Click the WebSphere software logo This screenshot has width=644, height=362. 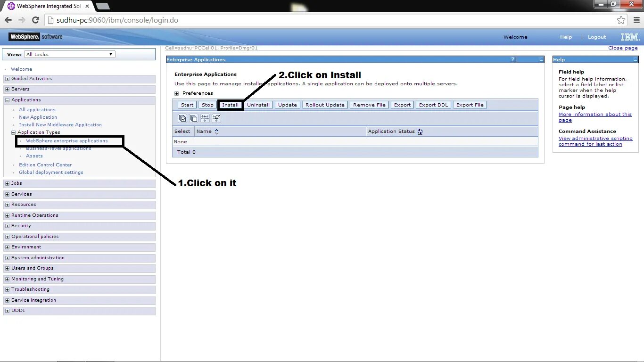[35, 37]
